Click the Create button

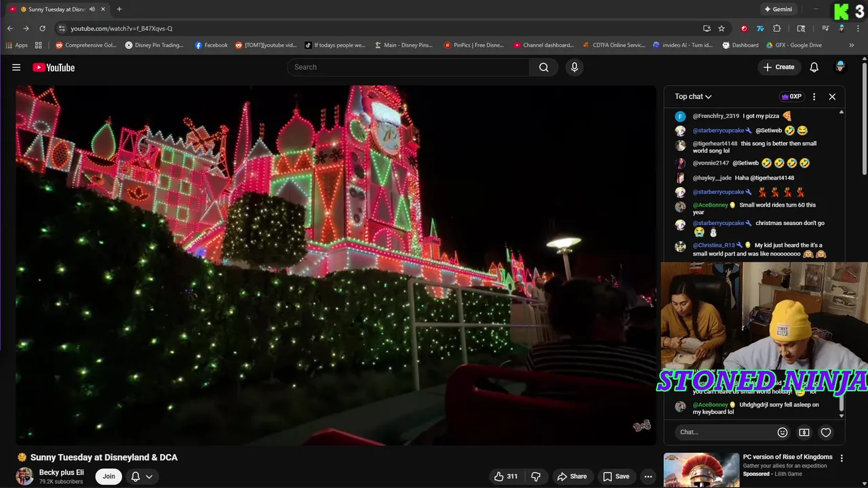click(778, 67)
